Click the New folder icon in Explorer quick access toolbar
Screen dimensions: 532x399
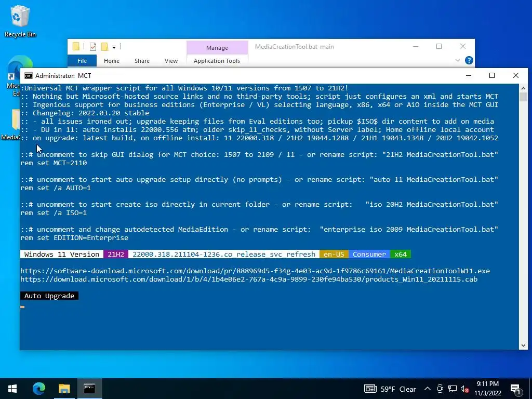coord(104,46)
